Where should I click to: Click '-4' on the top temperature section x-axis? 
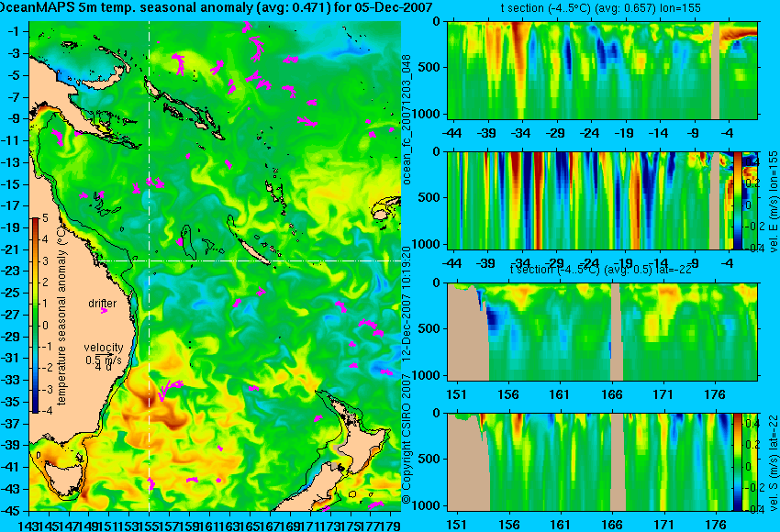729,133
